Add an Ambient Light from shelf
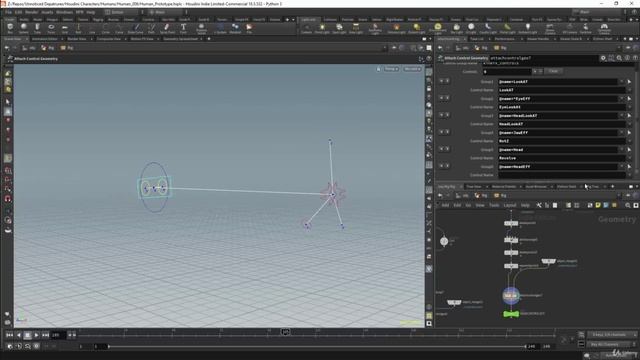The height and width of the screenshot is (360, 640). click(527, 28)
